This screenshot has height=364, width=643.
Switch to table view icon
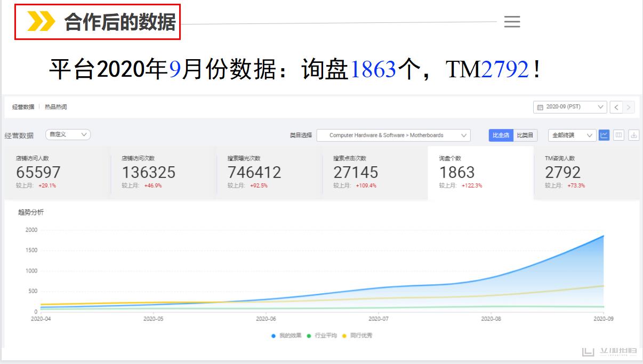pyautogui.click(x=619, y=135)
